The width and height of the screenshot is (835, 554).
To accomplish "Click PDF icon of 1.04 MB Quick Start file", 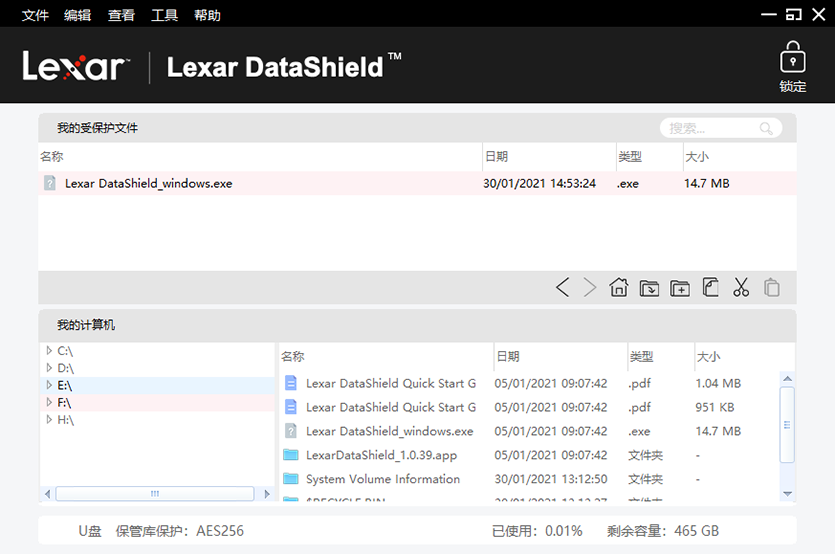I will point(291,383).
